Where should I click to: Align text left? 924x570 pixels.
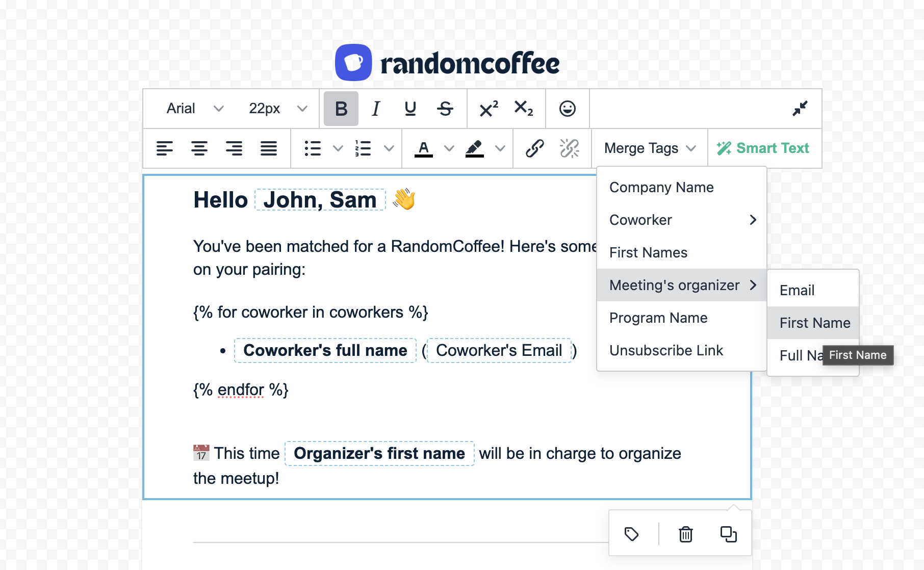point(165,148)
